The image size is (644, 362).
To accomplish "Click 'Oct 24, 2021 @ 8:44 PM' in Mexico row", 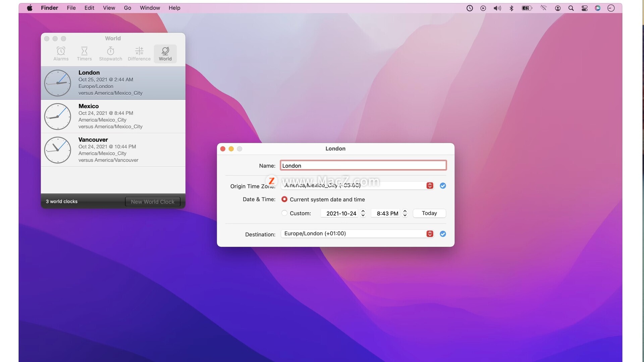I will click(x=106, y=113).
